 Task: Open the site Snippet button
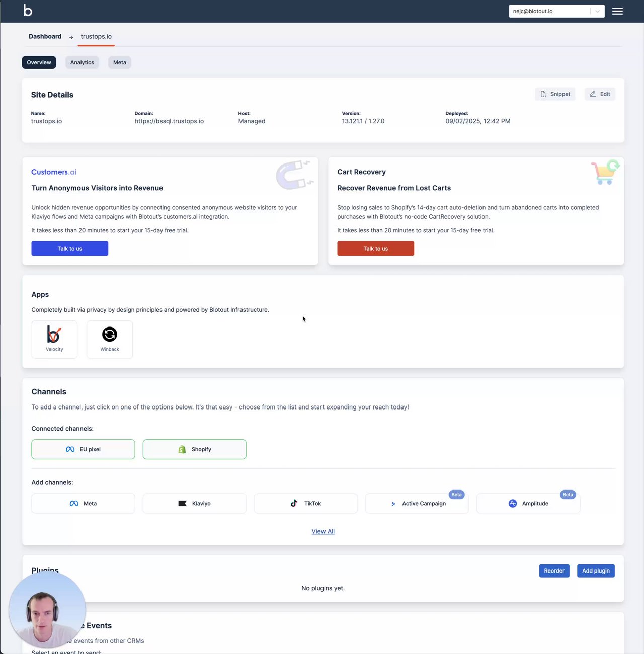555,94
